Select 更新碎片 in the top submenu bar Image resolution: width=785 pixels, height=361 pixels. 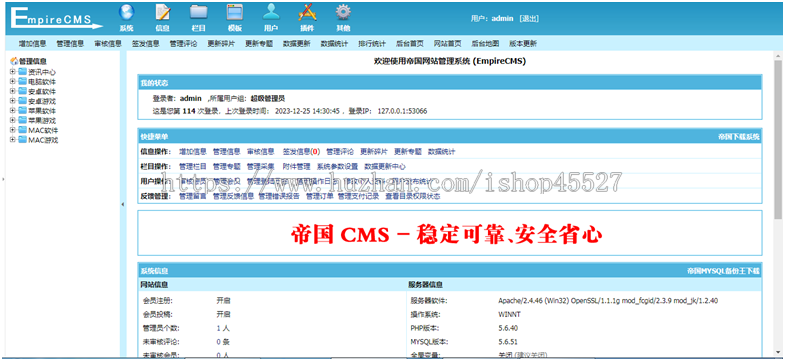[221, 44]
